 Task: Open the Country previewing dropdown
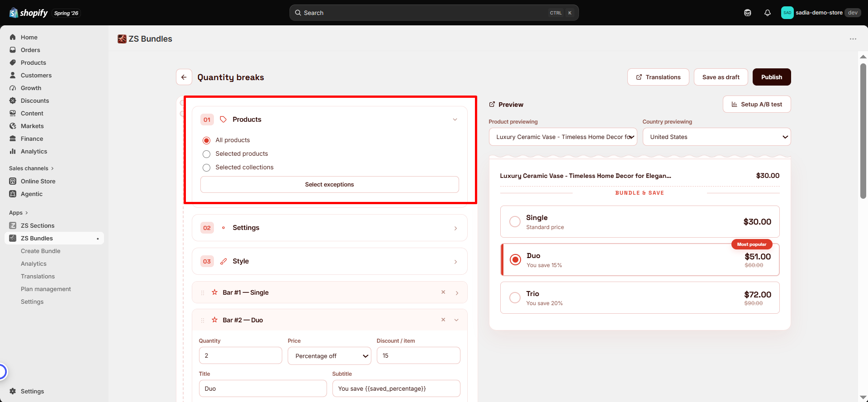click(717, 137)
